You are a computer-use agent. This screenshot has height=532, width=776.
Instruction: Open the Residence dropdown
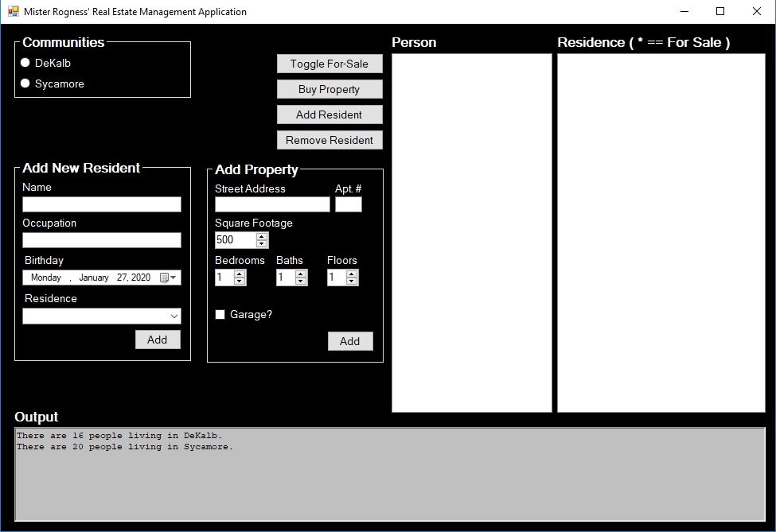(174, 316)
